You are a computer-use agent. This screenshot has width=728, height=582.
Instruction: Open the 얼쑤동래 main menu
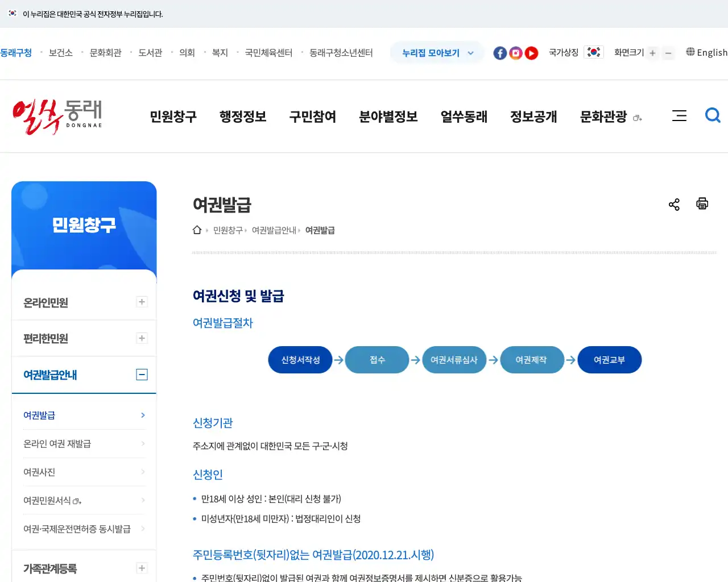[x=464, y=117]
